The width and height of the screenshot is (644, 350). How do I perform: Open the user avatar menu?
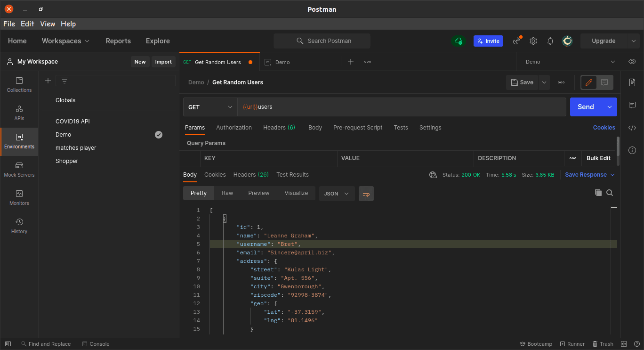coord(567,41)
